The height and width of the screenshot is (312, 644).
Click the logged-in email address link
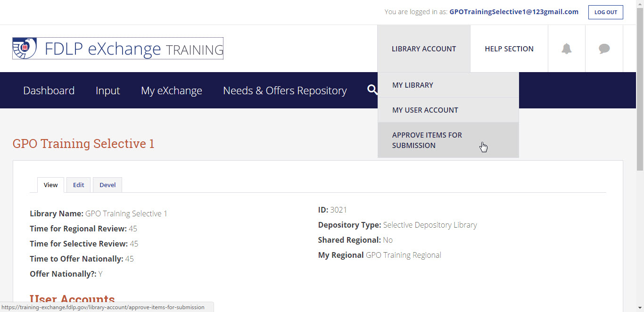tap(514, 12)
